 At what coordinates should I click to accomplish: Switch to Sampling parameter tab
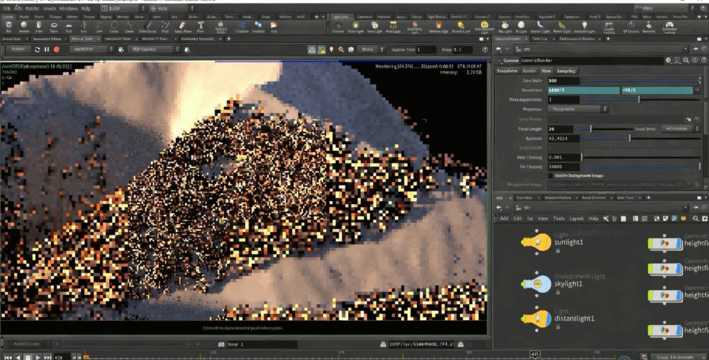[x=566, y=71]
